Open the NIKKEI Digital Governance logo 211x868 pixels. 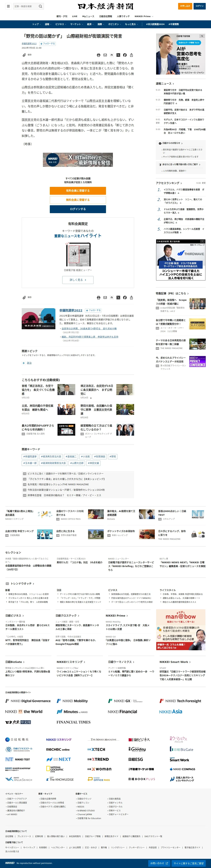point(28,701)
